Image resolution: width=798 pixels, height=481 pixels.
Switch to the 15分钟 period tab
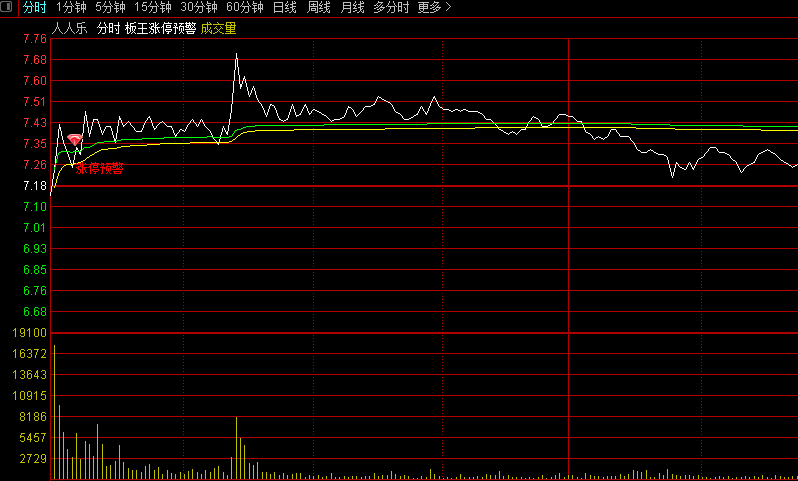tap(153, 7)
